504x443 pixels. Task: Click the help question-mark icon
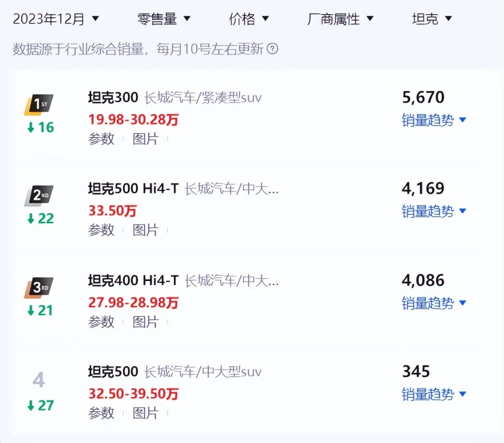(x=272, y=49)
